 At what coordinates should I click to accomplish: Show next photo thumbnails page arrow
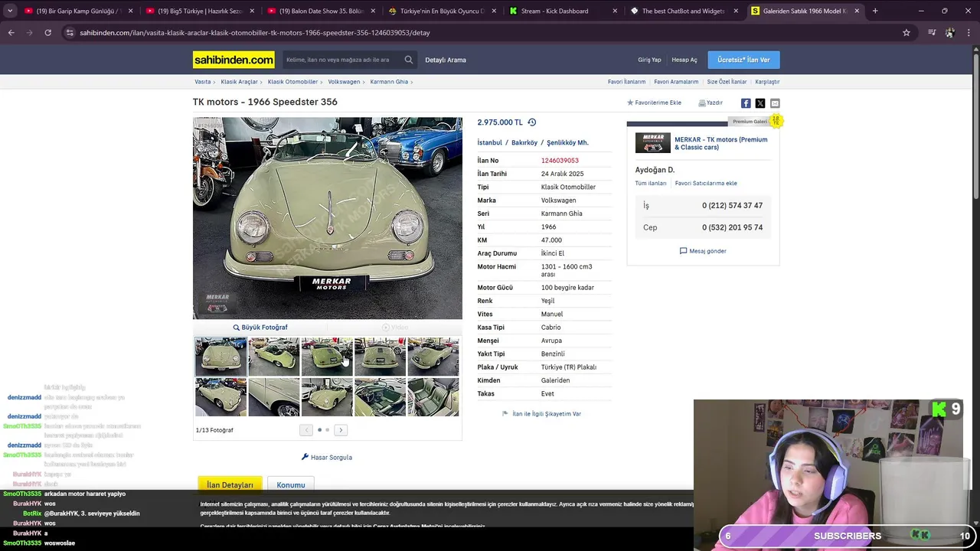click(341, 430)
